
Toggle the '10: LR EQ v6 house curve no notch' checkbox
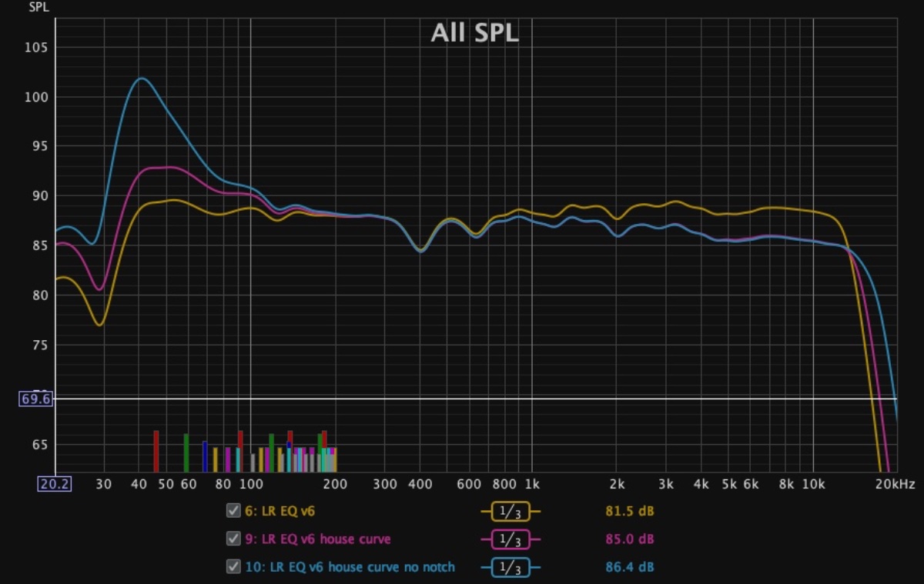[233, 567]
